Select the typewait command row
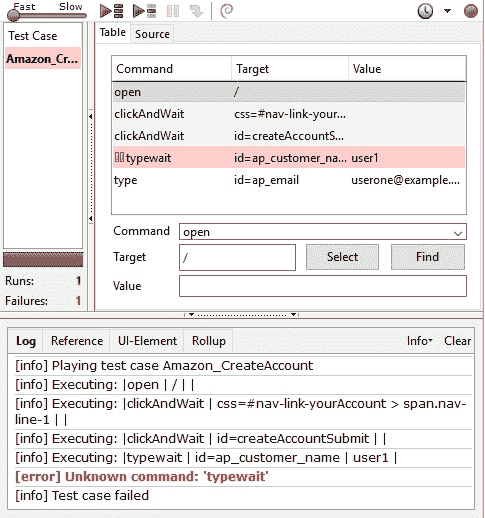Screen dimensions: 485x518 click(289, 158)
